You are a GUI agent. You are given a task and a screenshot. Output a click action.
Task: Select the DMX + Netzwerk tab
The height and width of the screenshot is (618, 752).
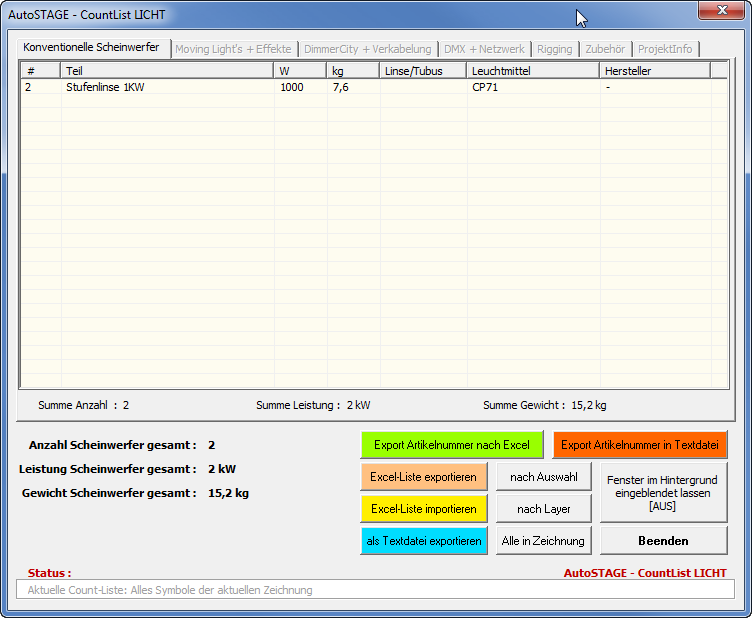(x=484, y=49)
